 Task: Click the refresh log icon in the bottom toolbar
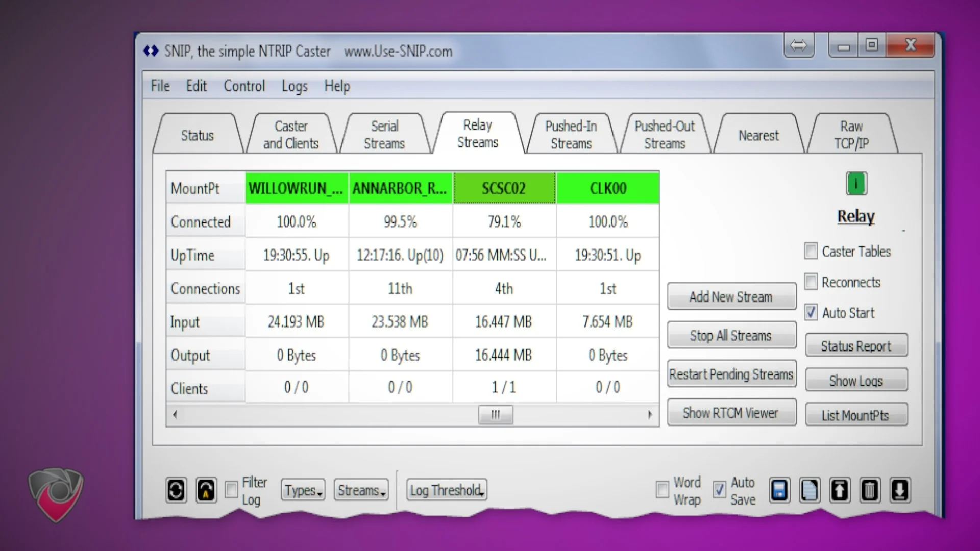click(x=176, y=490)
